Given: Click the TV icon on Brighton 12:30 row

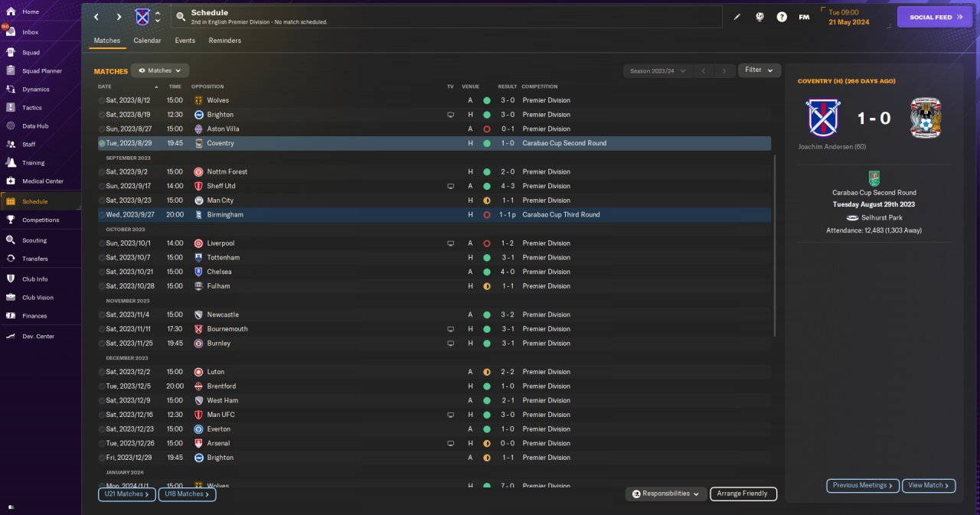Looking at the screenshot, I should (450, 115).
